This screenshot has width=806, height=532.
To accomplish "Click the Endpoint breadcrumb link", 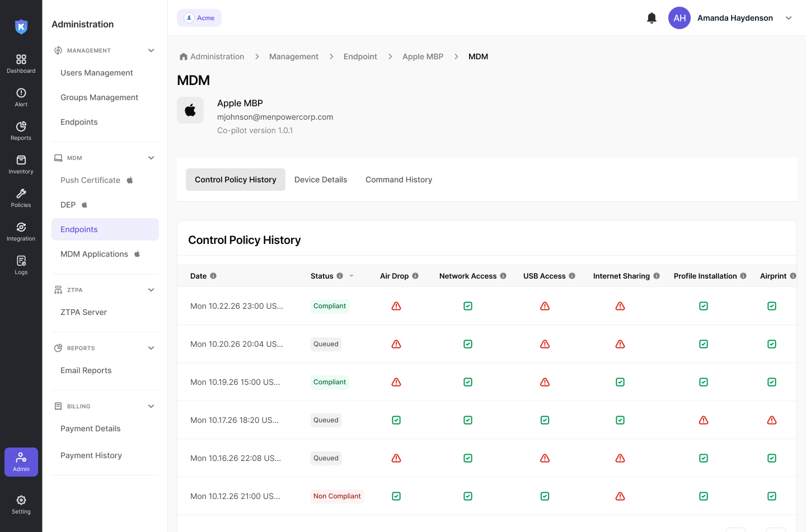I will click(x=360, y=57).
